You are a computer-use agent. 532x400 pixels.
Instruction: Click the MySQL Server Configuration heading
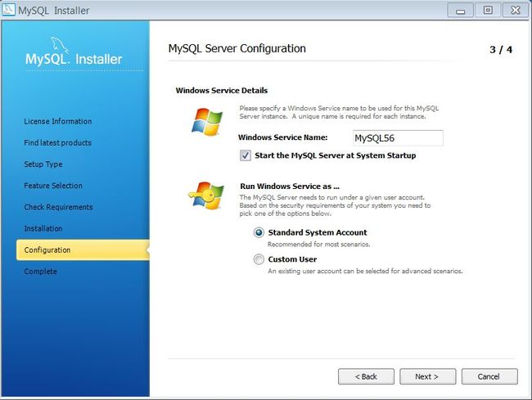[237, 48]
